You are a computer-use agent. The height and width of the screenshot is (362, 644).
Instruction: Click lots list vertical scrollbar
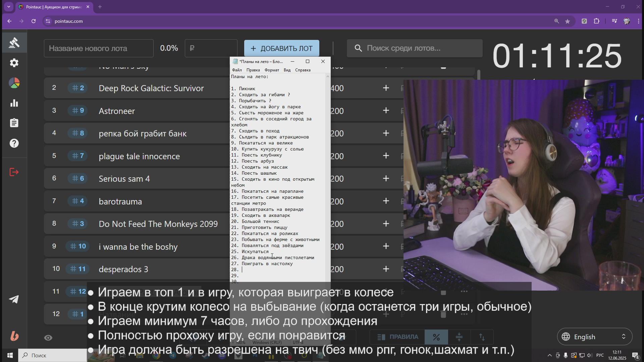pos(479,74)
